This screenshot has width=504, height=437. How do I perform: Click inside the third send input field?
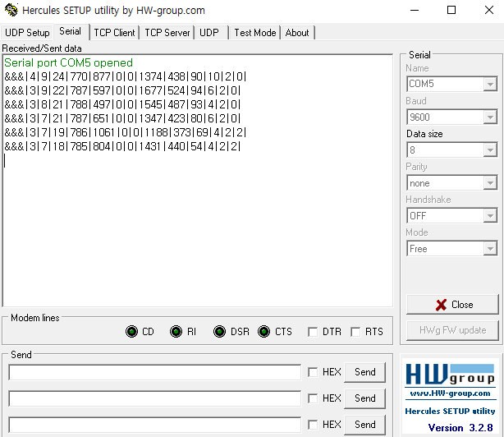click(x=155, y=425)
